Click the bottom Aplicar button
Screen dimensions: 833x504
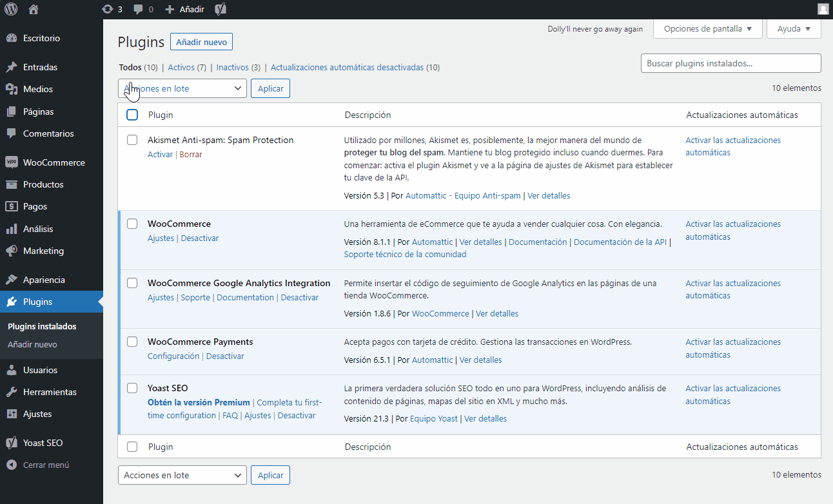pos(270,475)
